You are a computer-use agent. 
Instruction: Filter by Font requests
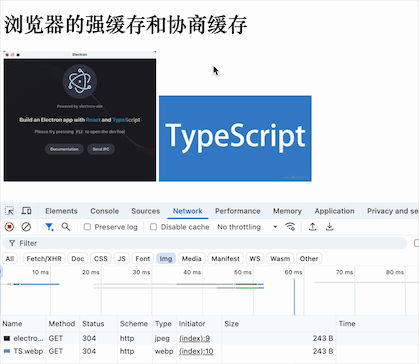pos(143,259)
